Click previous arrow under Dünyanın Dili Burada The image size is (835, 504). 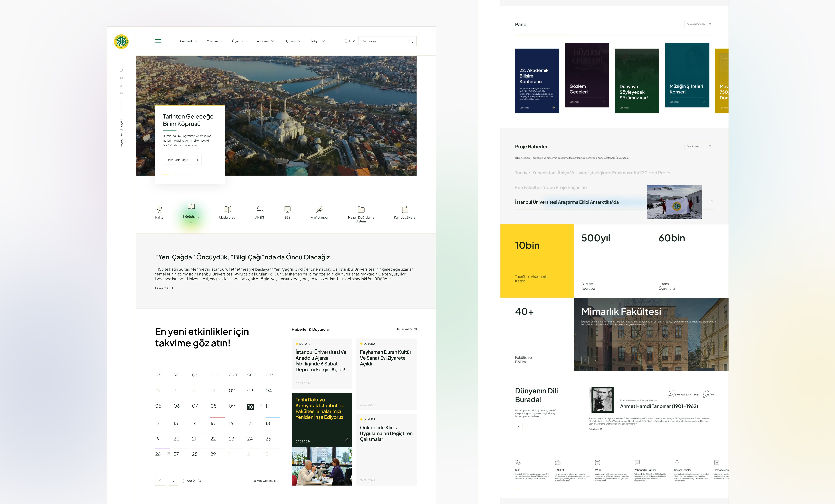519,426
